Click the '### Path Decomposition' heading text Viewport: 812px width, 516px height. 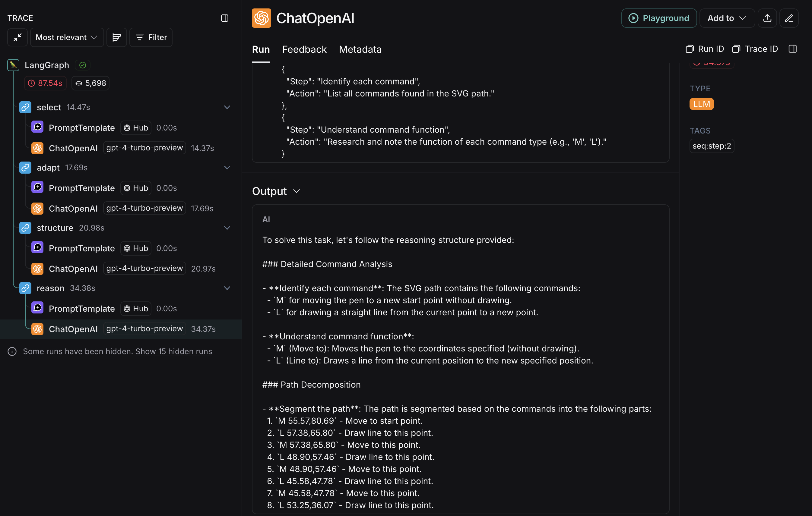coord(311,385)
